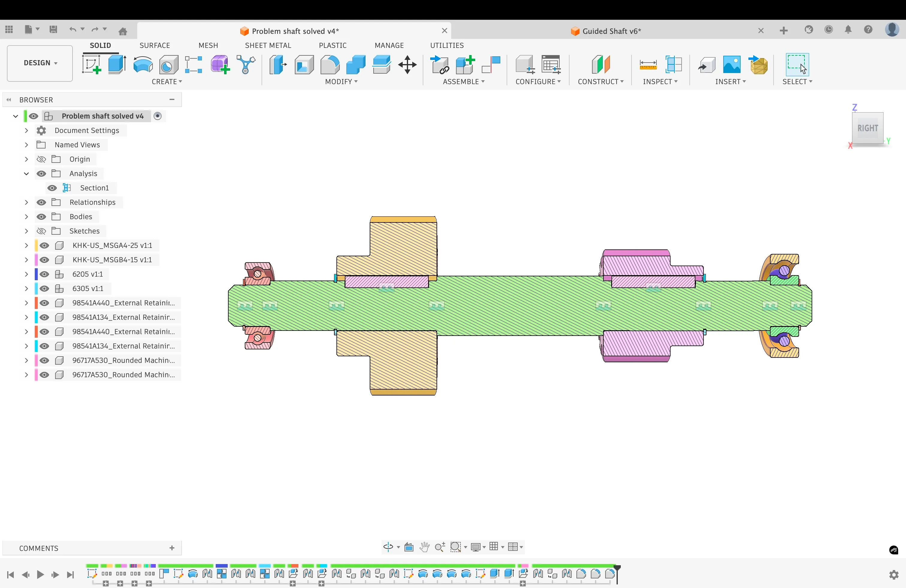Viewport: 906px width, 588px height.
Task: Select the Hole tool icon
Action: point(169,64)
